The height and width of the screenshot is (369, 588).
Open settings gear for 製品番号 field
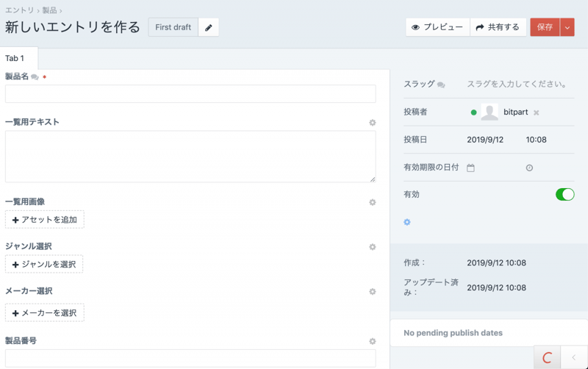373,342
